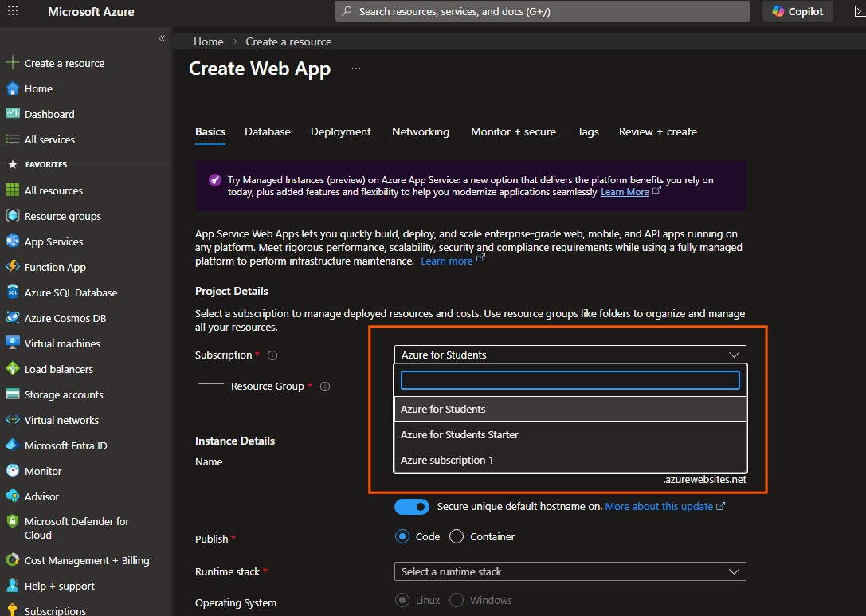The height and width of the screenshot is (616, 866).
Task: Click the Azure SQL Database icon
Action: click(12, 292)
